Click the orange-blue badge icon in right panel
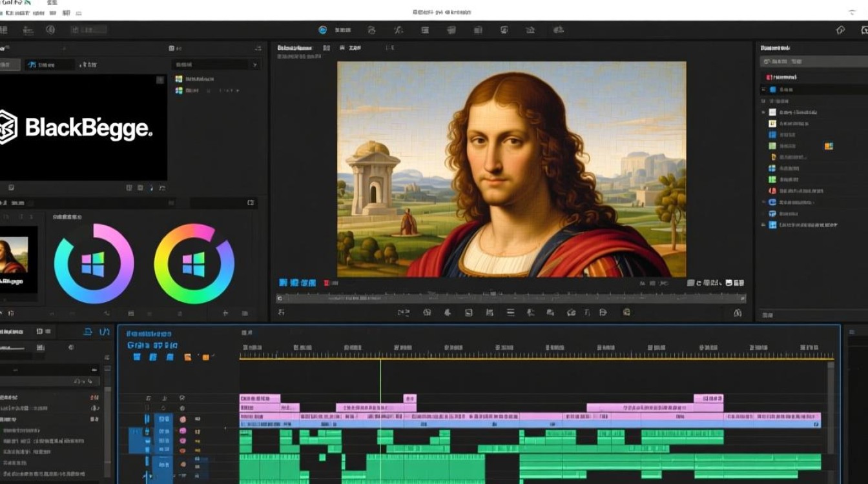The image size is (868, 484). pos(829,146)
